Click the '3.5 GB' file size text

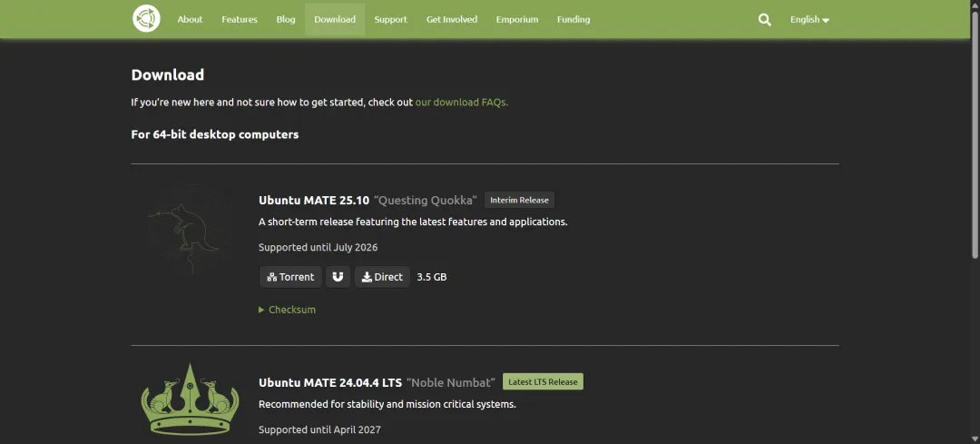(432, 277)
